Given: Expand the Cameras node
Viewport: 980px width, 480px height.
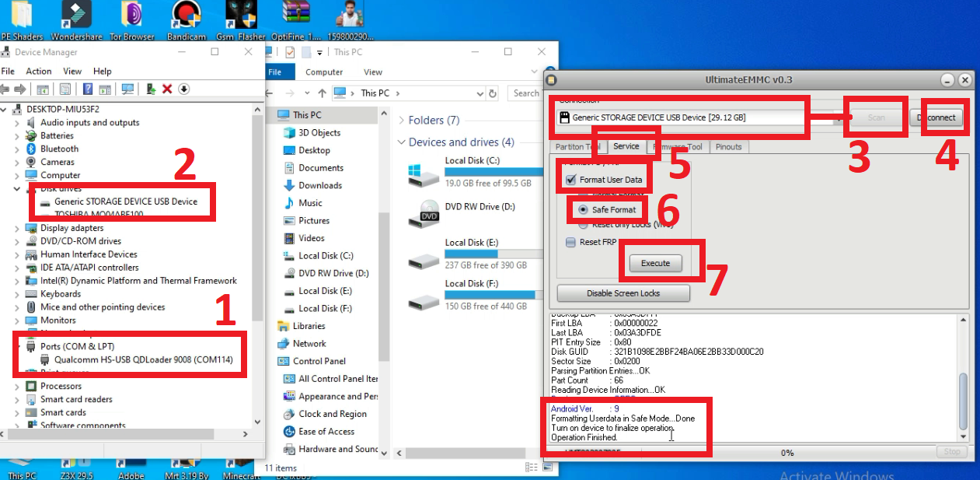Looking at the screenshot, I should [x=17, y=163].
